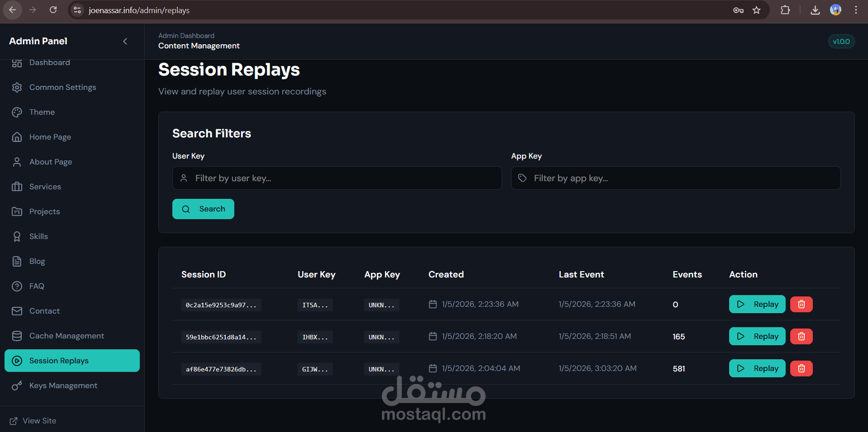
Task: Click the Keys Management key icon
Action: coord(17,385)
